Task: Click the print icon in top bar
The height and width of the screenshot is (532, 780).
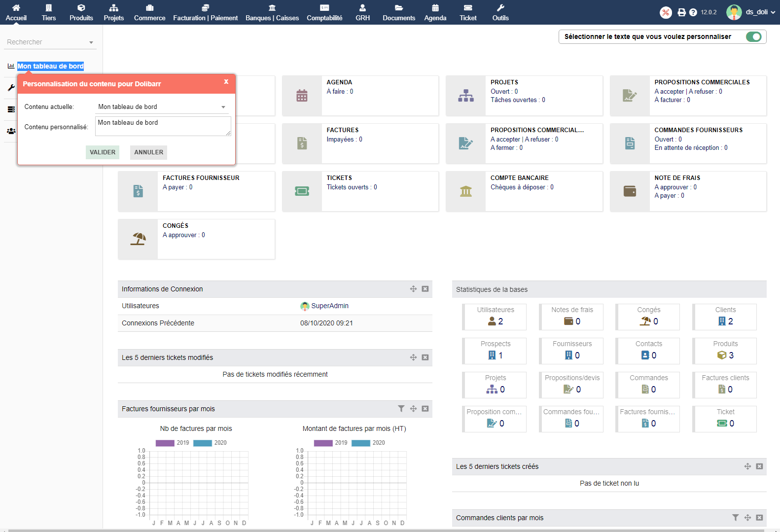Action: pyautogui.click(x=681, y=12)
